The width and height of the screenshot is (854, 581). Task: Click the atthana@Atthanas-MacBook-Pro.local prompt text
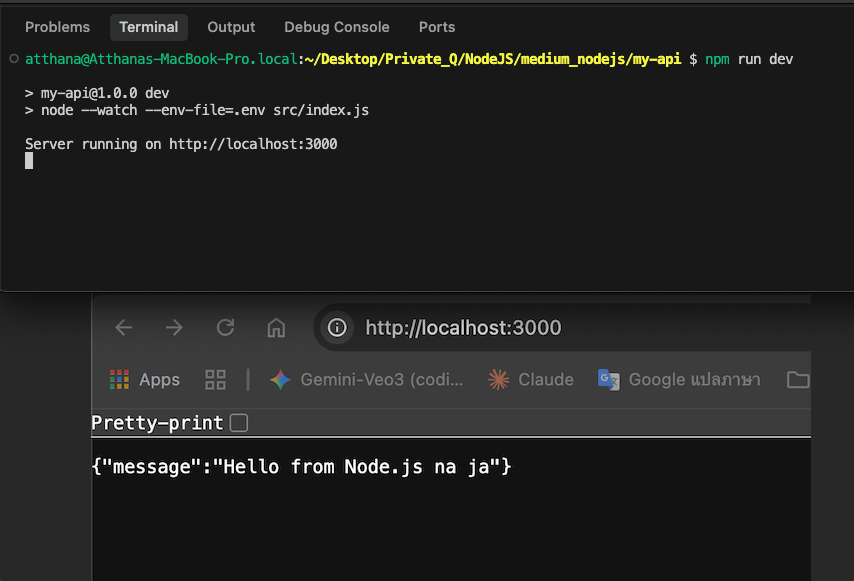(x=161, y=59)
